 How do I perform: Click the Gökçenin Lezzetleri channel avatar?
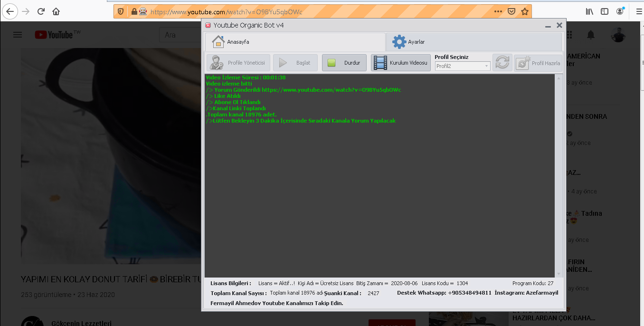[x=32, y=322]
